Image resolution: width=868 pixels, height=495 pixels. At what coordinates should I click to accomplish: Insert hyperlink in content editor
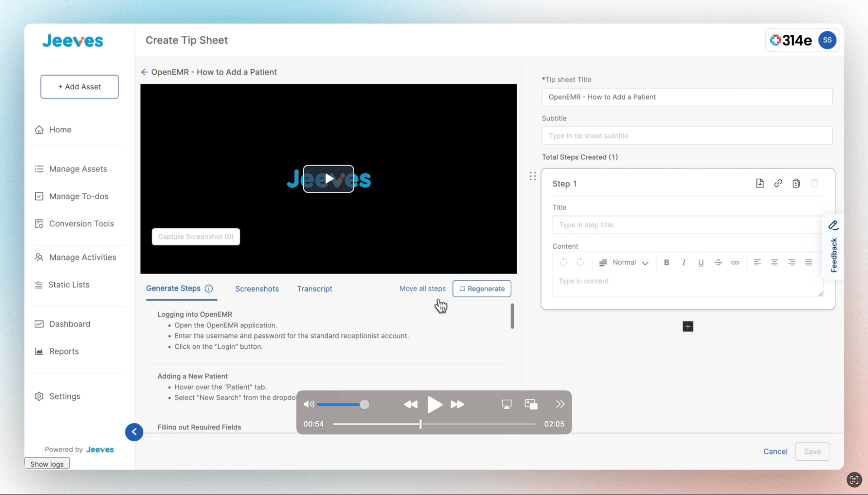735,262
